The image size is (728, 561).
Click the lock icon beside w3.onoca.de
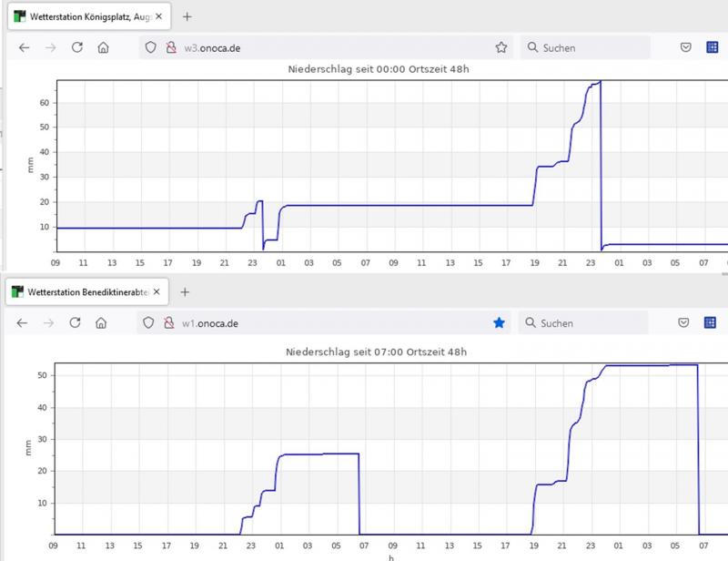(168, 47)
